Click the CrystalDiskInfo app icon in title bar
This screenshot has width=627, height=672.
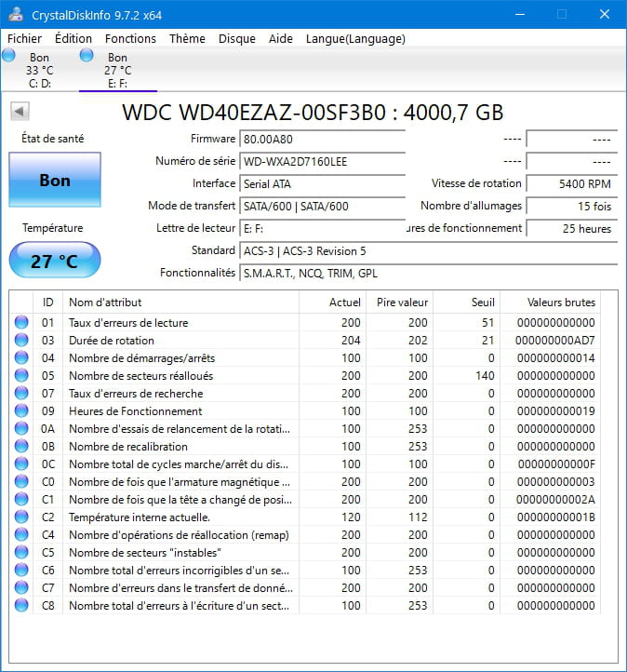pyautogui.click(x=16, y=15)
